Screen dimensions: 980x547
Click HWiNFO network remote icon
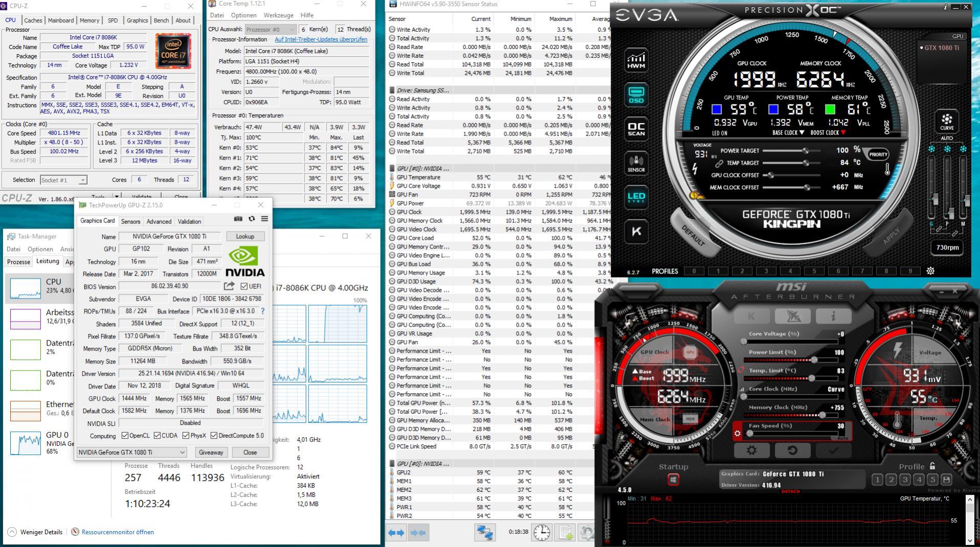484,533
